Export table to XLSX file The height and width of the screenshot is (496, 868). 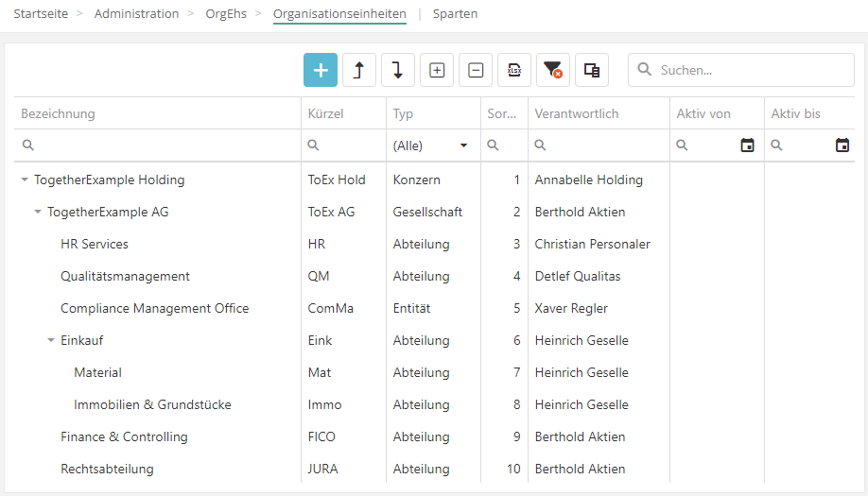click(514, 70)
